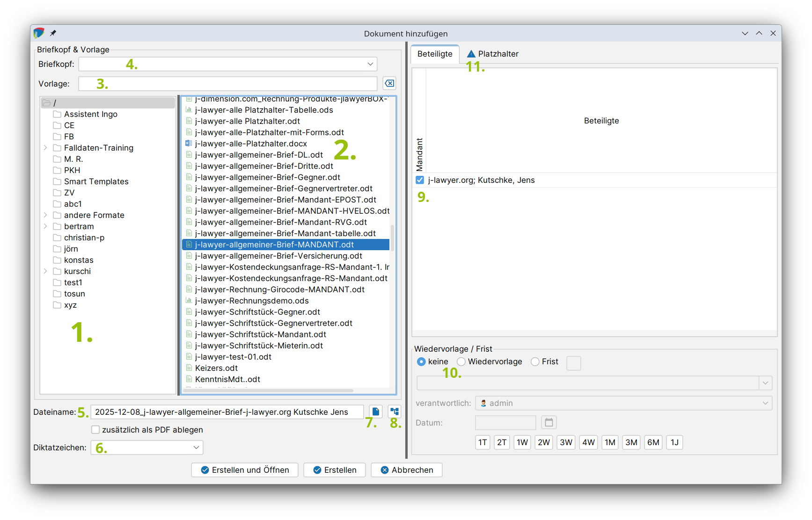Uncheck the j-lawyer.org Kutschke, Jens participant
The height and width of the screenshot is (520, 812).
[420, 180]
